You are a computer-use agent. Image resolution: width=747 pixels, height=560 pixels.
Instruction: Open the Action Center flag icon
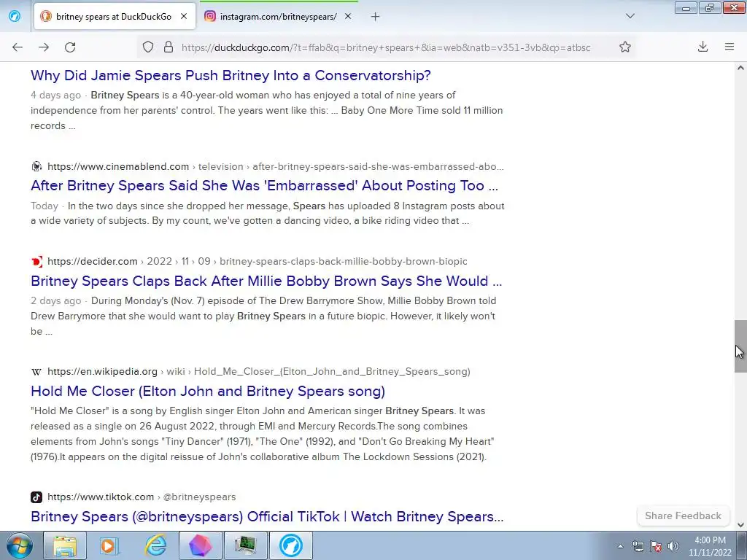pyautogui.click(x=656, y=546)
